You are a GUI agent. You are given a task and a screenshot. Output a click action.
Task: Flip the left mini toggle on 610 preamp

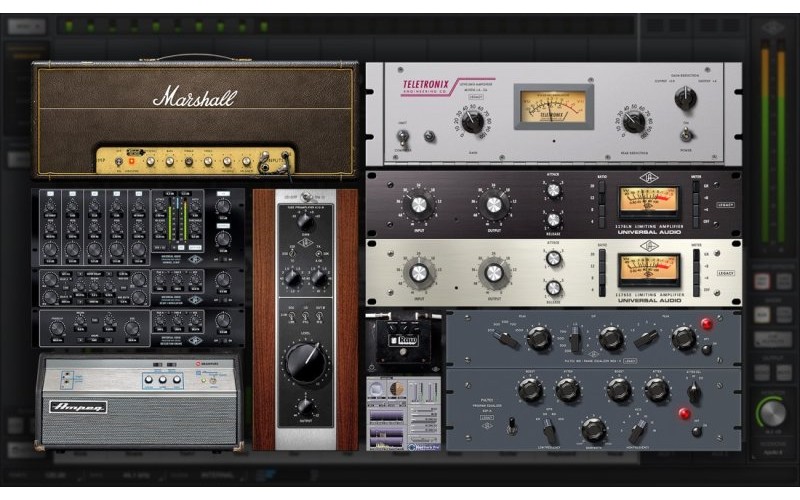click(x=292, y=318)
